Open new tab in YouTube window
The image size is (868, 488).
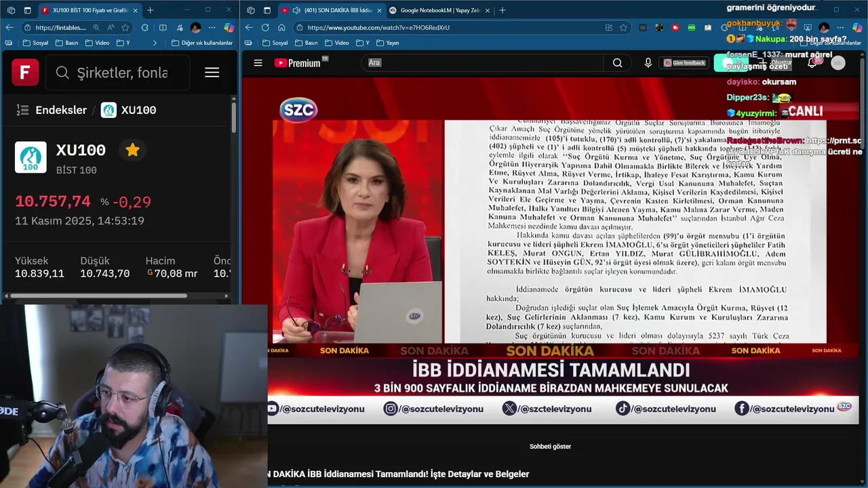(x=502, y=10)
